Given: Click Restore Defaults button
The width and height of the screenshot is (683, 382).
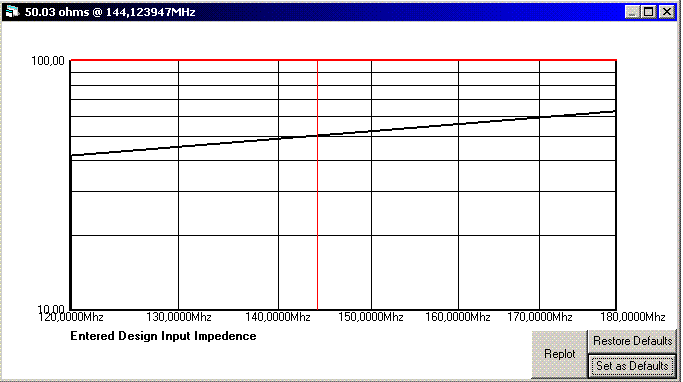Looking at the screenshot, I should click(x=632, y=341).
